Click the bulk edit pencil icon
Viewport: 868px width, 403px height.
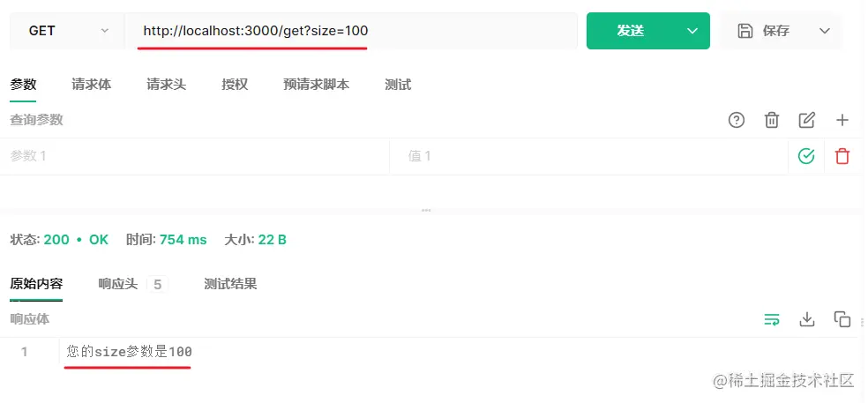click(x=806, y=120)
